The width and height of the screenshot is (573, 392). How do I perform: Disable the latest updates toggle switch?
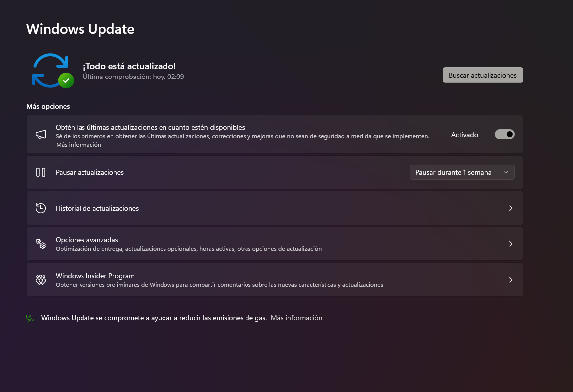click(504, 135)
